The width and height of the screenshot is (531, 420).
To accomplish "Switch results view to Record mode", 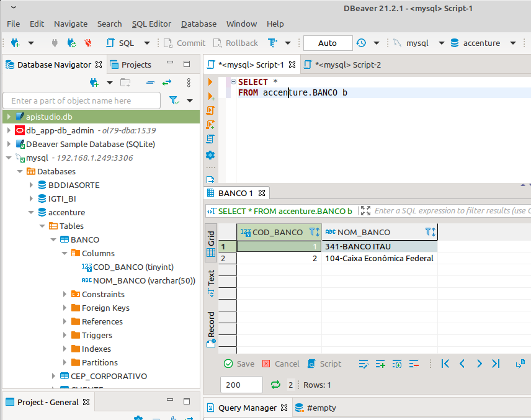I will pos(211,328).
